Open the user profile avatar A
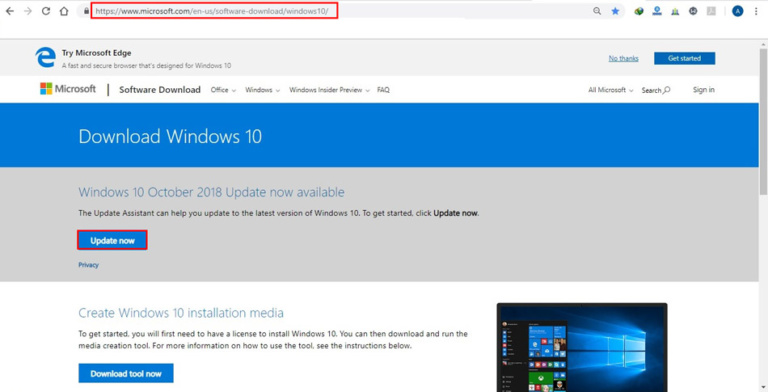Screen dimensions: 768x392 [x=738, y=11]
